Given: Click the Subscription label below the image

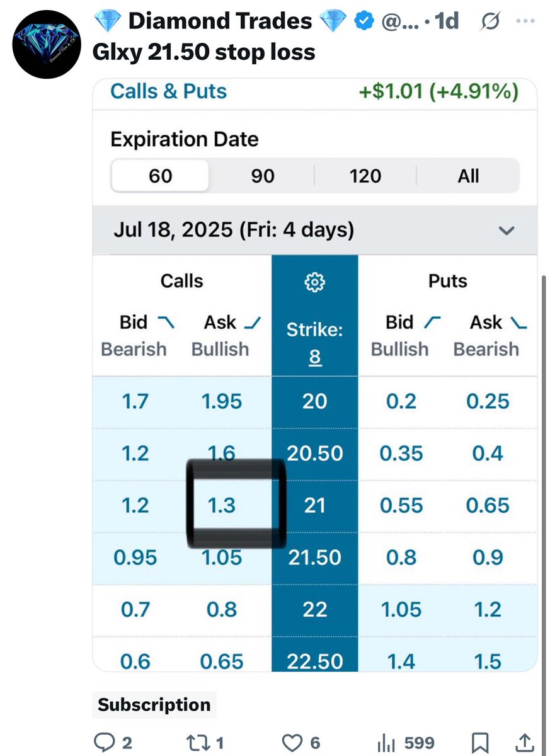Looking at the screenshot, I should [x=154, y=705].
